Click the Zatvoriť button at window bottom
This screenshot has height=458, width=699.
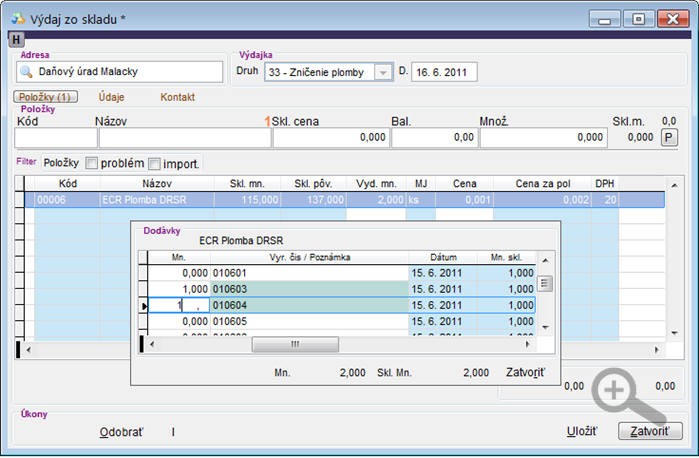point(650,431)
